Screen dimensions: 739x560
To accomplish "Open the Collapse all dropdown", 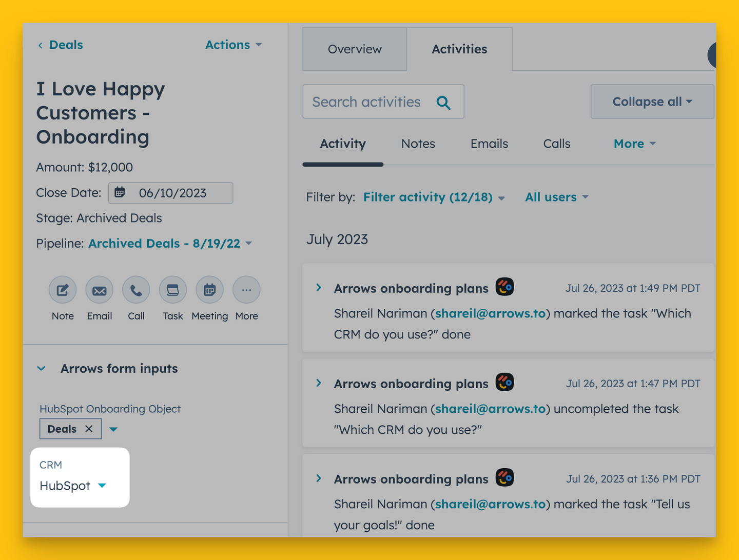I will 652,102.
